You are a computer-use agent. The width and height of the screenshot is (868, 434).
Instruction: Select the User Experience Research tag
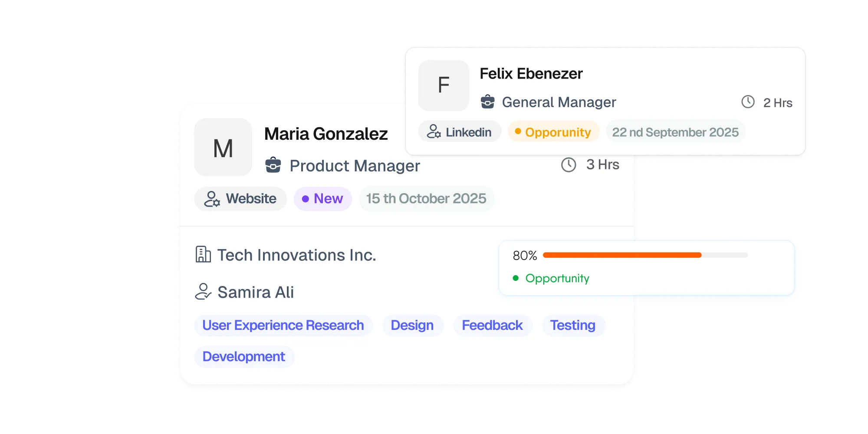(283, 325)
